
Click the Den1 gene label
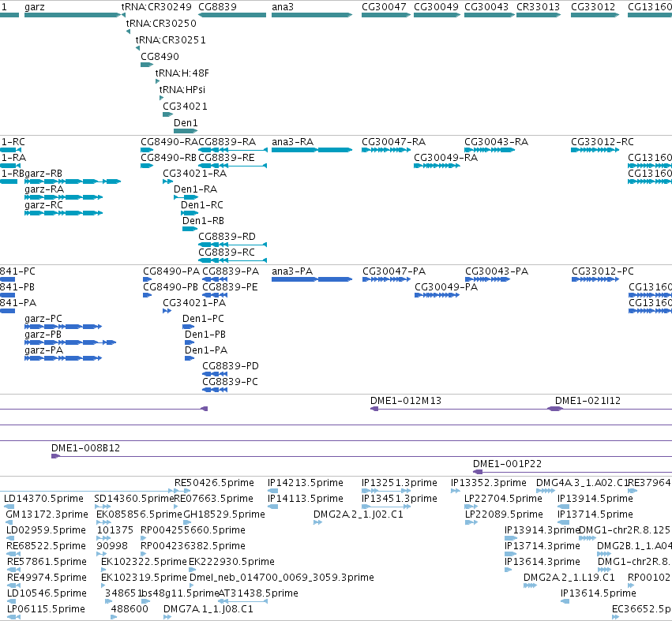tap(186, 122)
